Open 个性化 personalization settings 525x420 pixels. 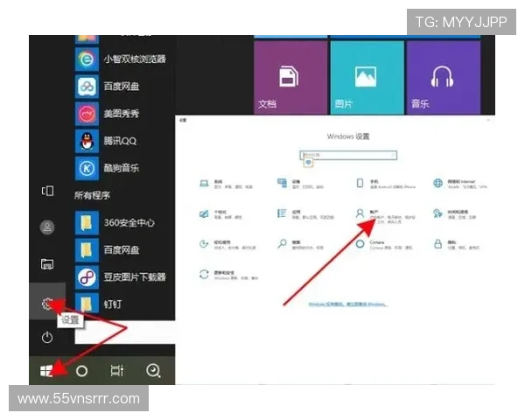pyautogui.click(x=220, y=214)
